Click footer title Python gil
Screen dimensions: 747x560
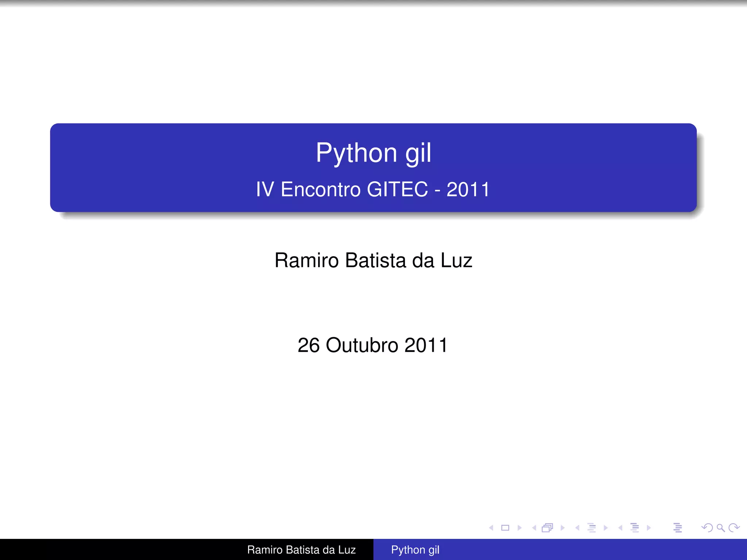(x=415, y=550)
